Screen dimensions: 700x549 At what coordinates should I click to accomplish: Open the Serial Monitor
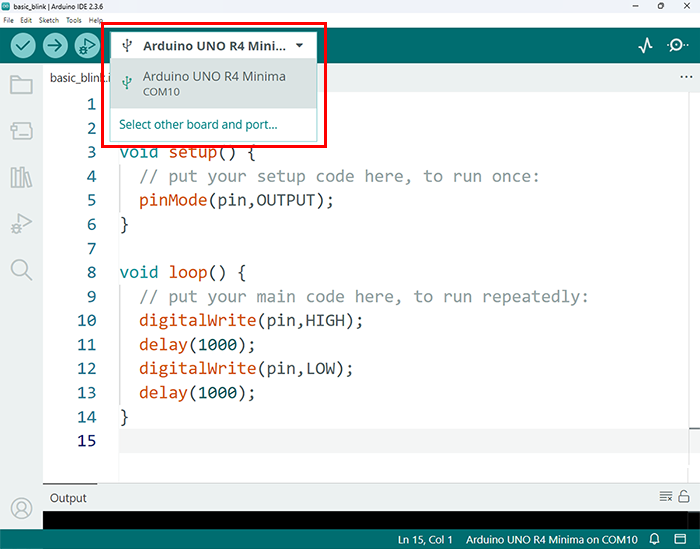tap(677, 45)
